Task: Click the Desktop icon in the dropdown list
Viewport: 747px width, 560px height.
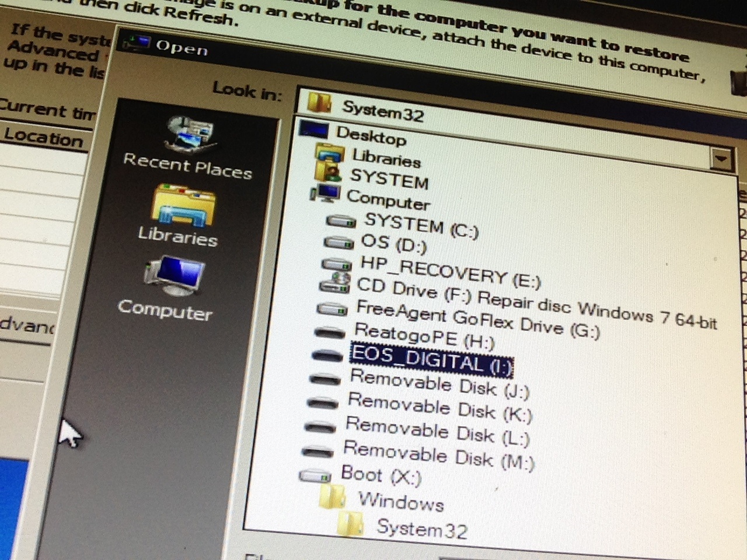Action: (313, 129)
